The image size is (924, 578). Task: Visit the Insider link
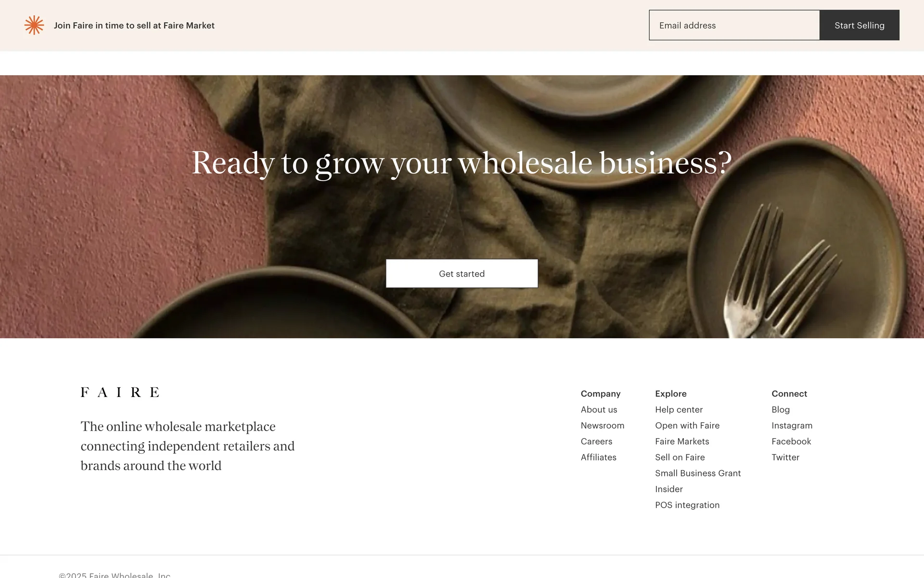tap(669, 489)
